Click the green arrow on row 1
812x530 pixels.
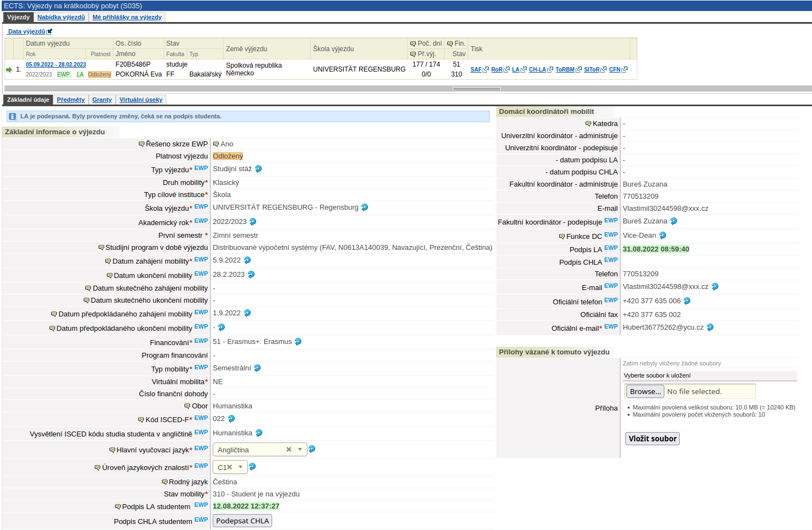coord(9,69)
